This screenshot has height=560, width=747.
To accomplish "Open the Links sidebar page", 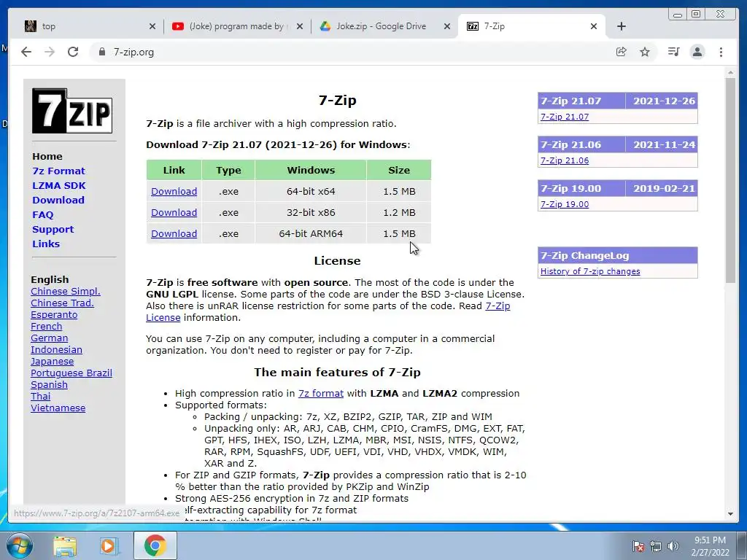I will [46, 244].
